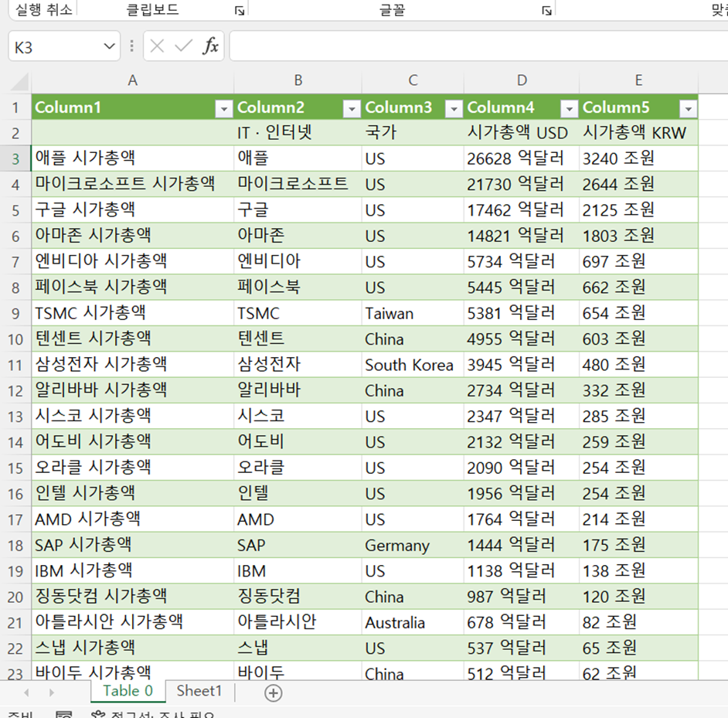Image resolution: width=728 pixels, height=718 pixels.
Task: Select the cell '엔비디아' in column B
Action: click(298, 262)
